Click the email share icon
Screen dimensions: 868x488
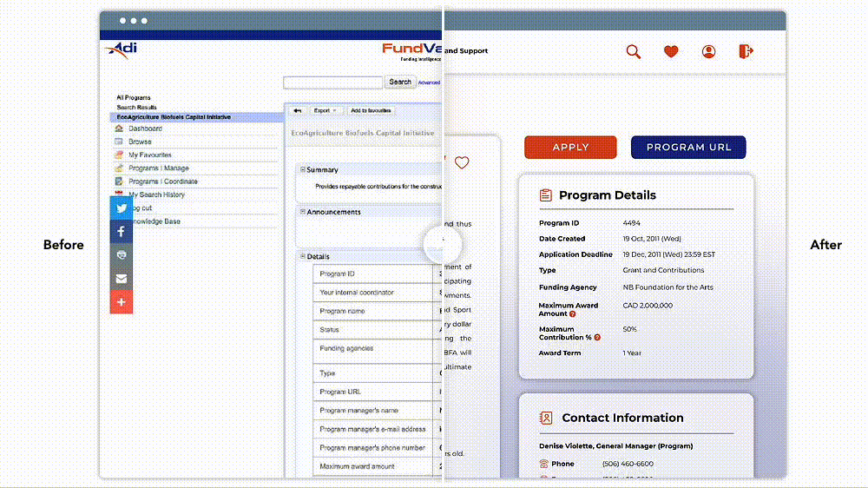point(122,279)
